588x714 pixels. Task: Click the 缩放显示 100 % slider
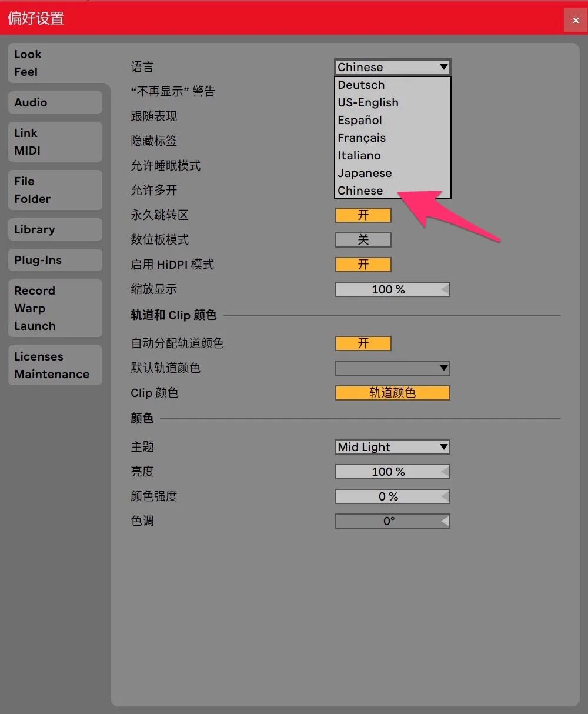393,289
